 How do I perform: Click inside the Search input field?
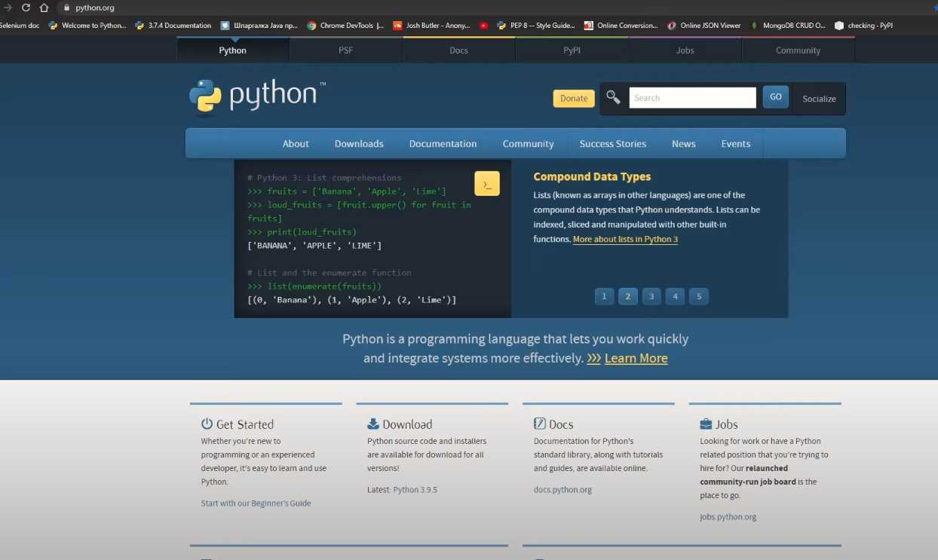click(691, 97)
